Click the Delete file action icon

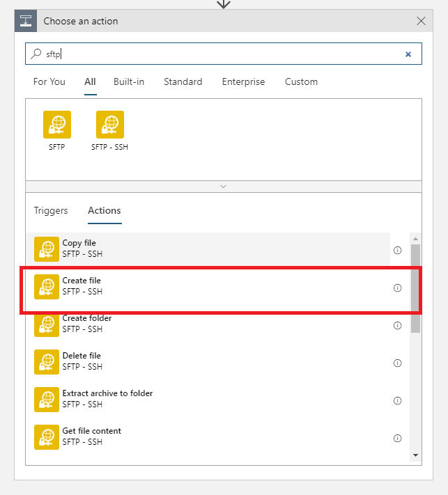coord(47,362)
